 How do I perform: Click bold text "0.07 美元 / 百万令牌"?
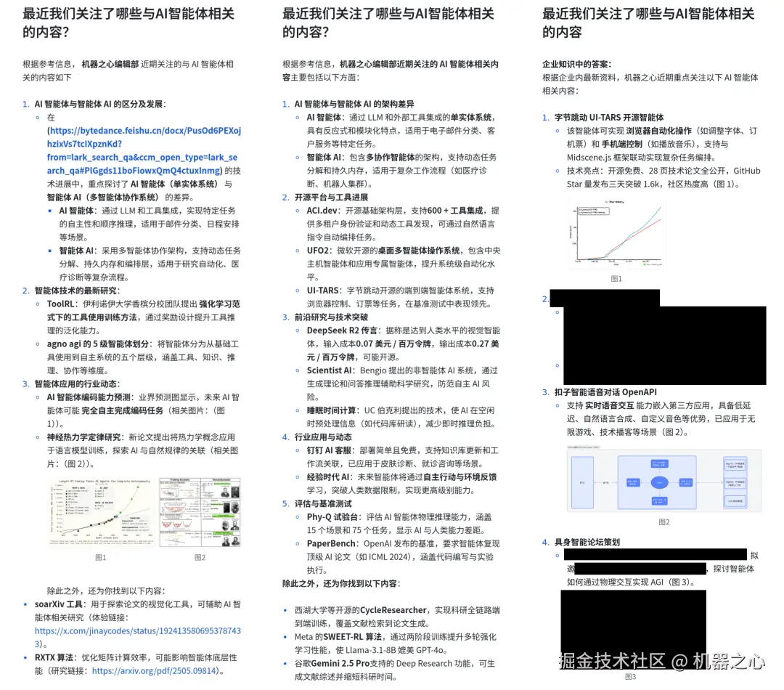click(393, 344)
